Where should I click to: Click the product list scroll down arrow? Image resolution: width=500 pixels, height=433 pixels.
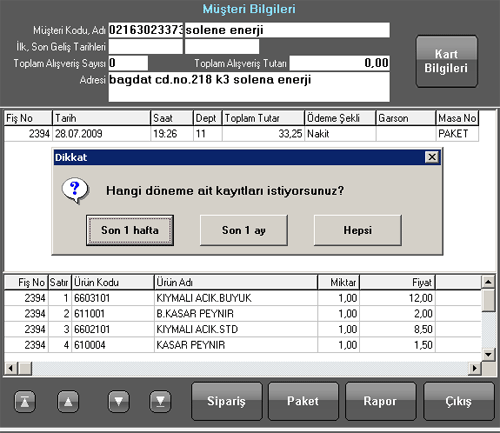pos(488,354)
